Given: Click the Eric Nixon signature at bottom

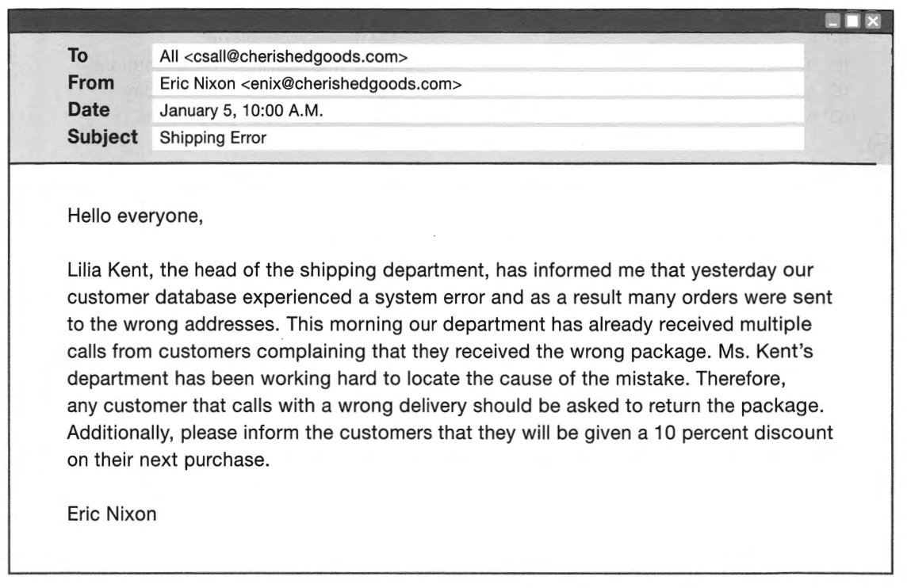Looking at the screenshot, I should (112, 514).
